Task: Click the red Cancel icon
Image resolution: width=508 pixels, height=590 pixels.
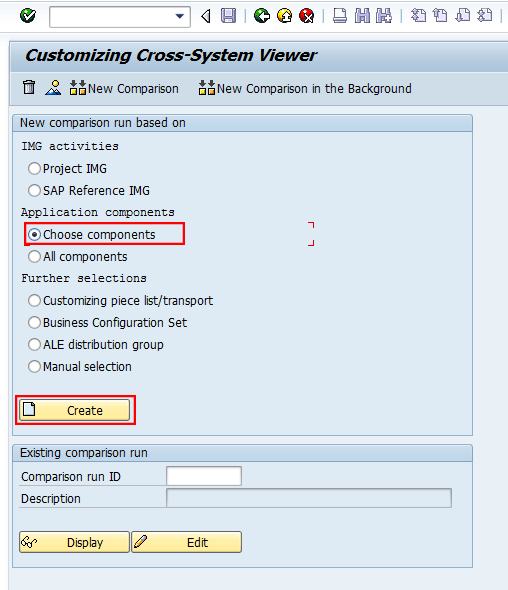Action: (307, 16)
